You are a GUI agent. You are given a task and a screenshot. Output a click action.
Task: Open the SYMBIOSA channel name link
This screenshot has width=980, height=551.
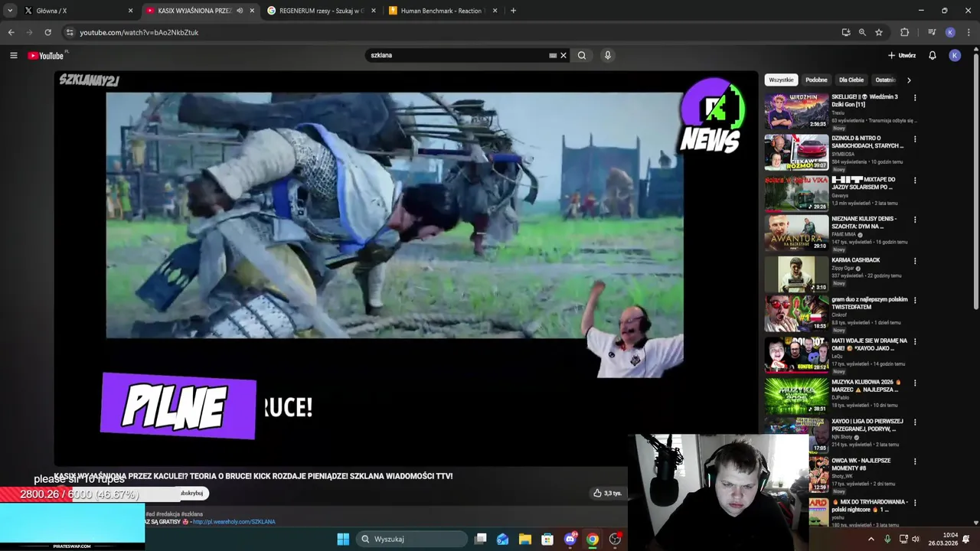point(844,154)
